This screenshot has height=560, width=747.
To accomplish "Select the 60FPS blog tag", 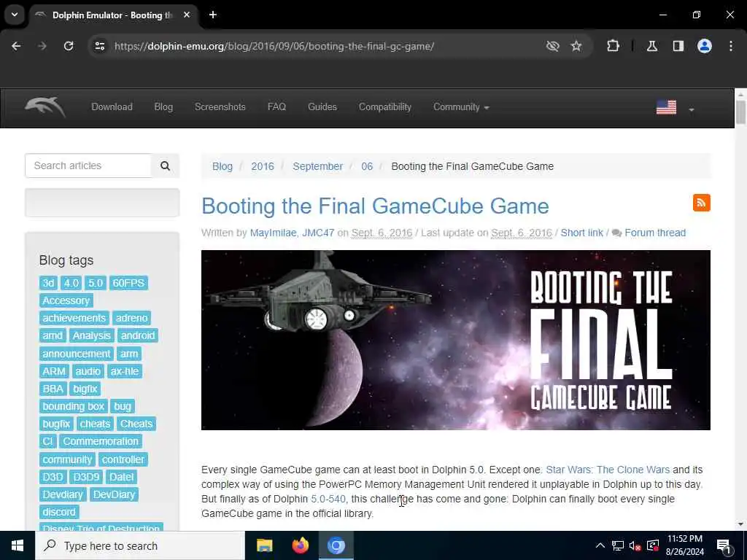I will click(x=128, y=284).
